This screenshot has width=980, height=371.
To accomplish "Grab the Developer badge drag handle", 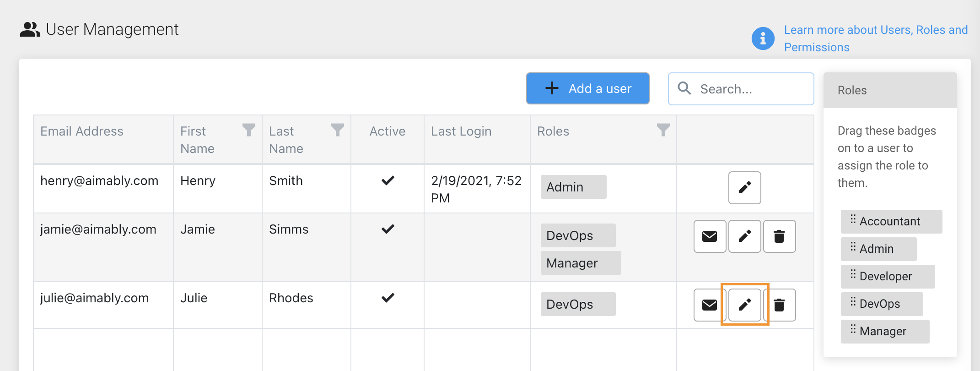I will pyautogui.click(x=853, y=274).
